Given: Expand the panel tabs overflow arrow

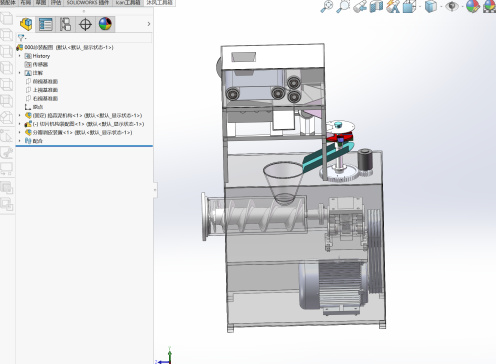Looking at the screenshot, I should coord(149,24).
